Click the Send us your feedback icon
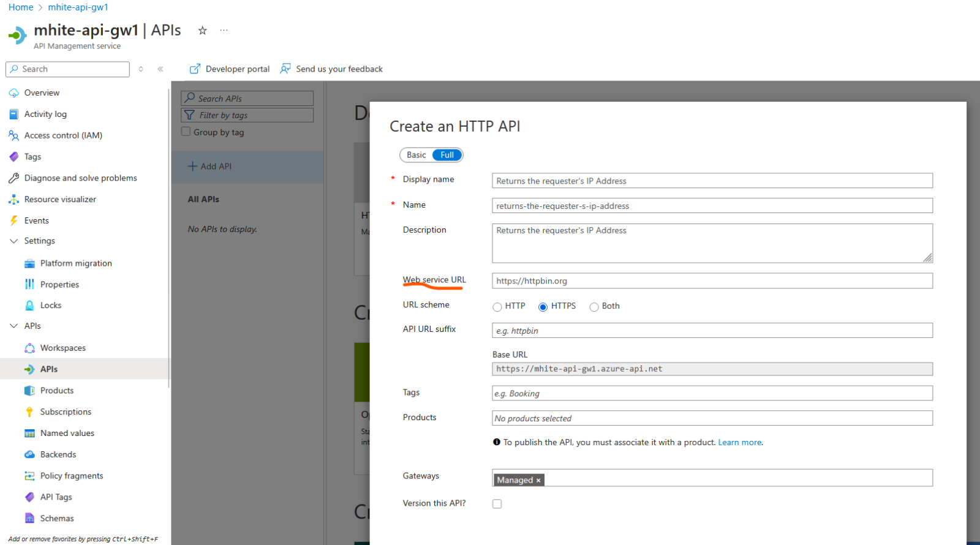 [x=285, y=69]
